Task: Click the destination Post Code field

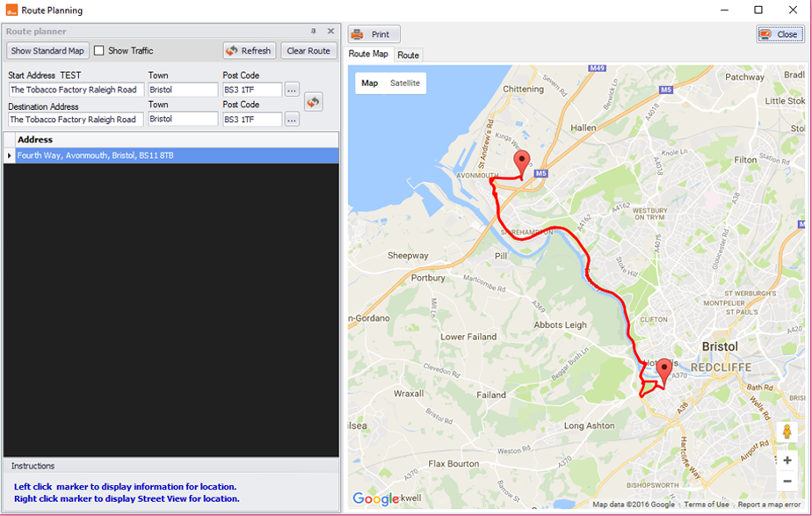Action: 252,120
